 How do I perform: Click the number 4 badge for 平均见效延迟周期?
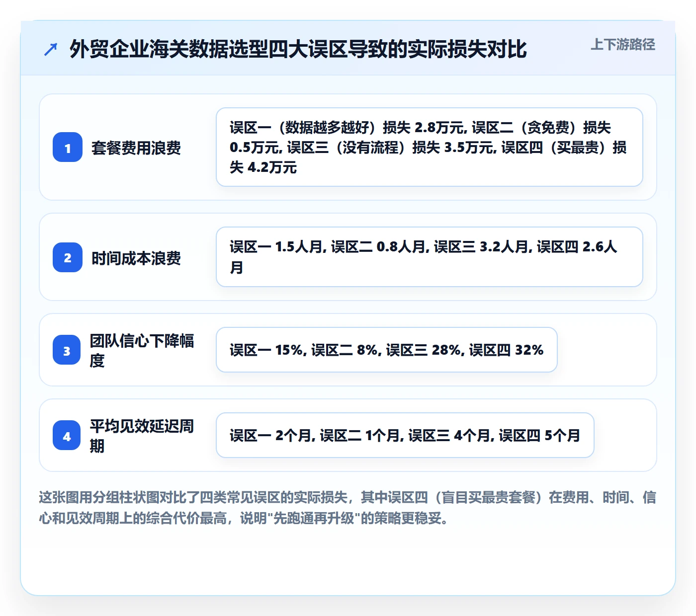click(x=67, y=435)
